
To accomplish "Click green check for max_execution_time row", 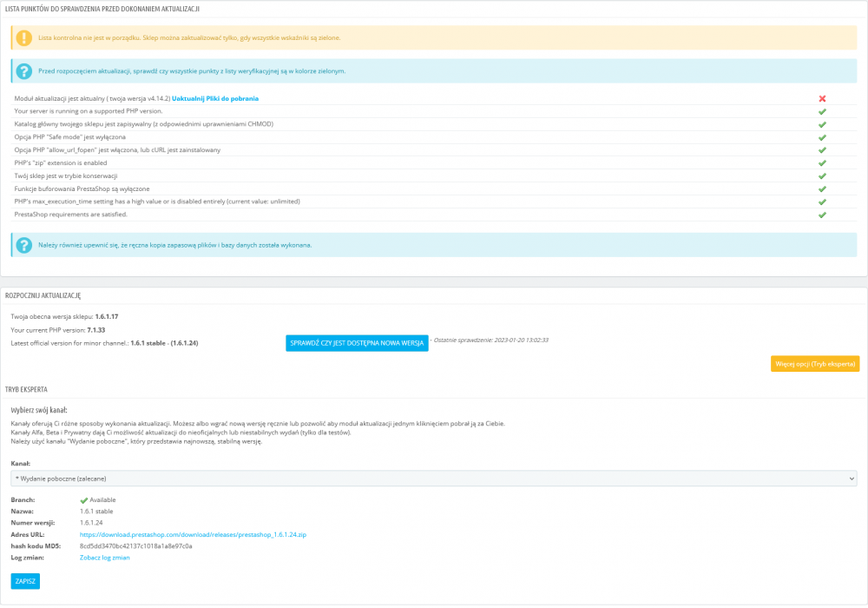I will point(822,202).
